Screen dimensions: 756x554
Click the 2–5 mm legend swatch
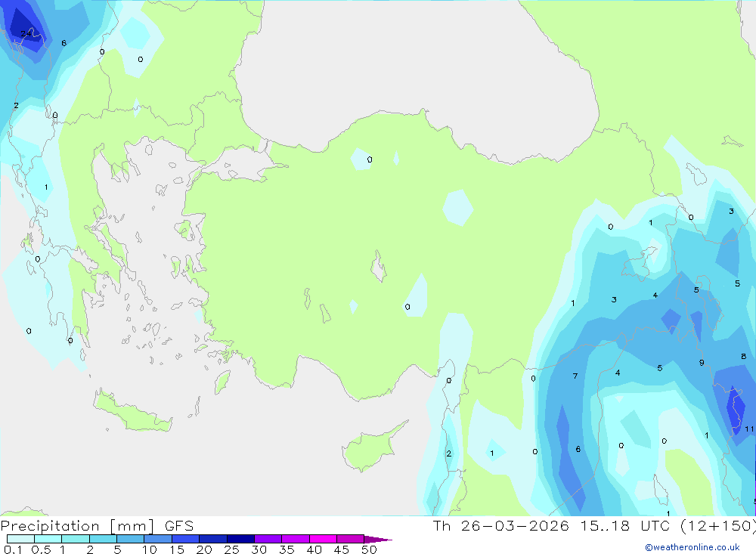[103, 539]
